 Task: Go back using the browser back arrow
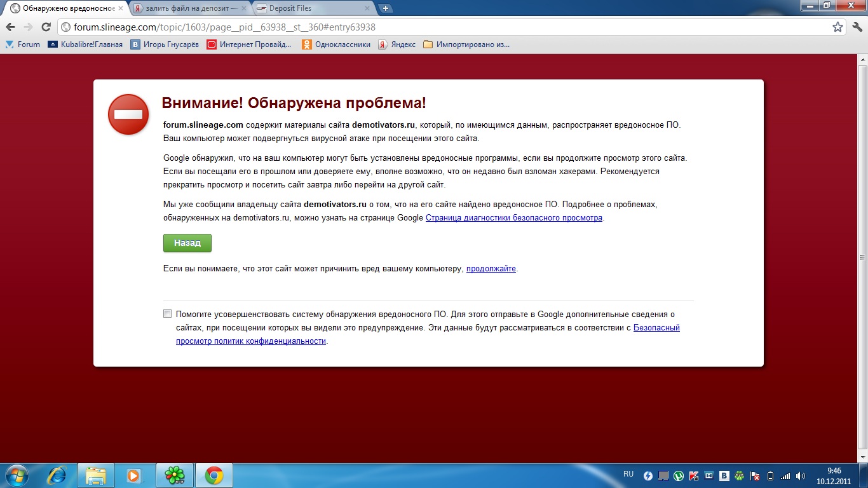[x=10, y=27]
